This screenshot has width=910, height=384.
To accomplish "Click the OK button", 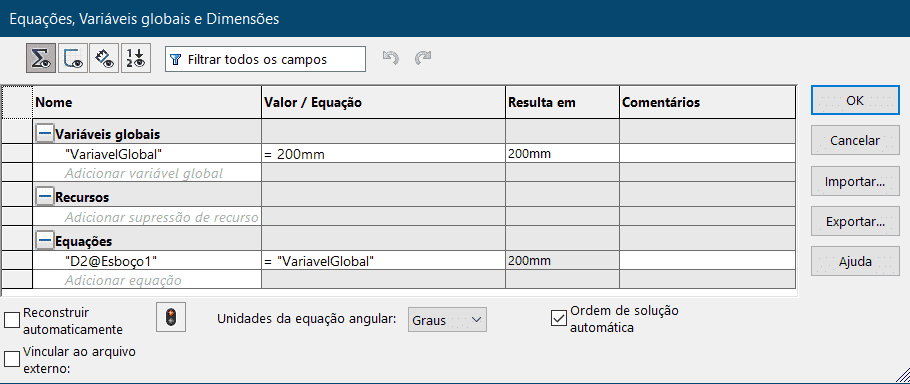I will [855, 100].
